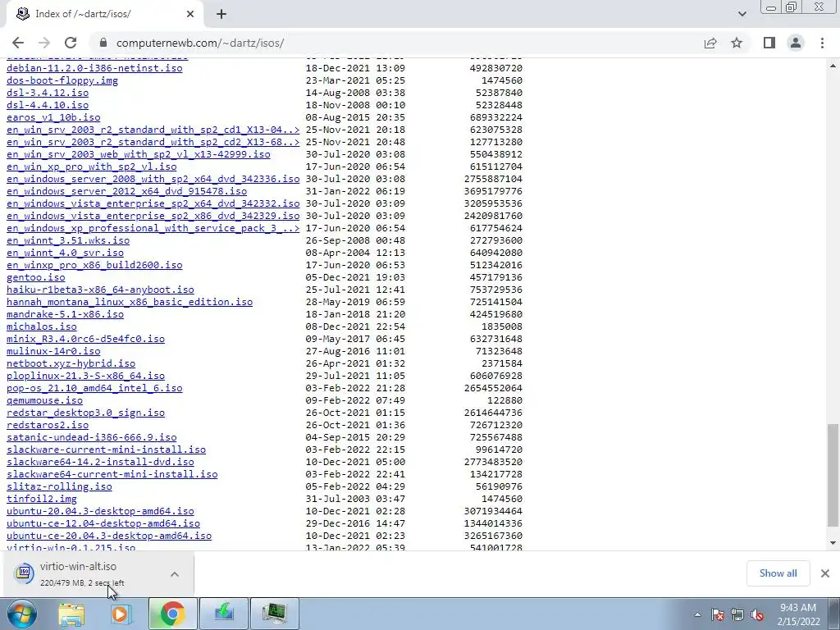Download pop-os_21.10_amd64_intel_6.iso

pyautogui.click(x=94, y=388)
